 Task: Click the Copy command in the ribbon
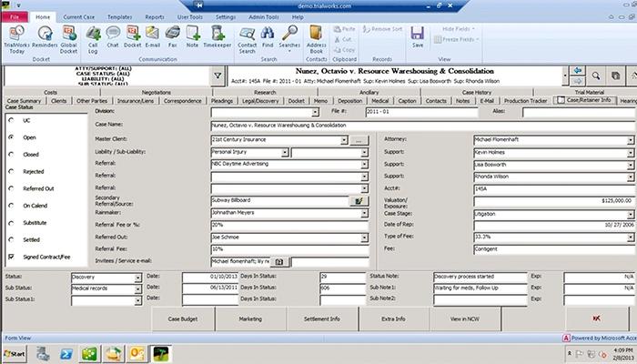point(345,50)
